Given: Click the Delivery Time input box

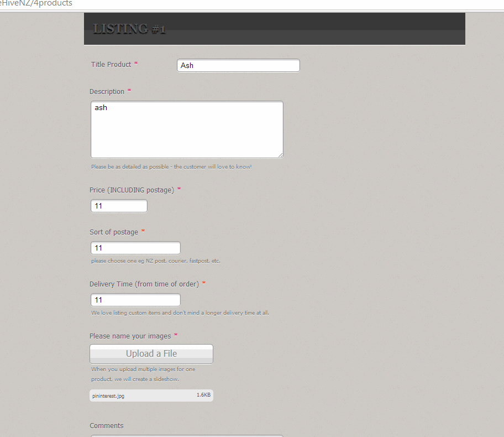Looking at the screenshot, I should click(x=135, y=300).
